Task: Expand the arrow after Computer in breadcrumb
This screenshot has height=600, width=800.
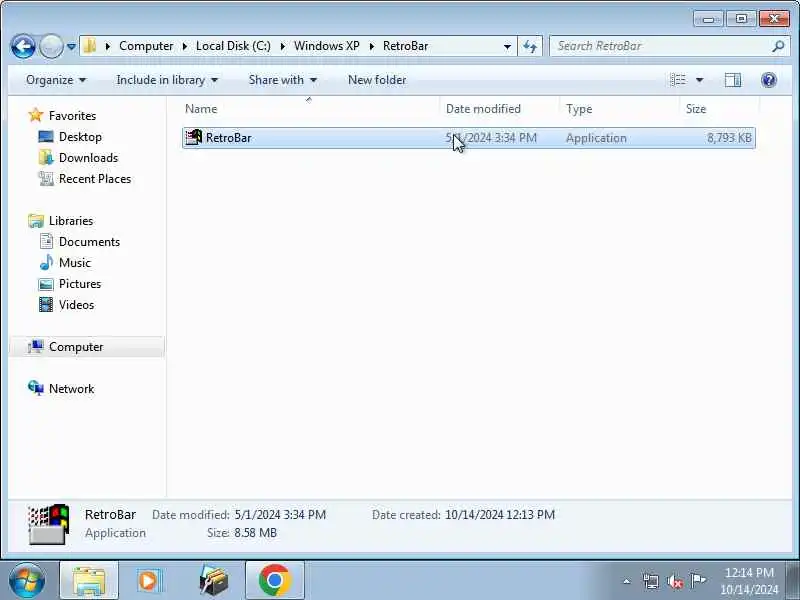Action: (x=185, y=46)
